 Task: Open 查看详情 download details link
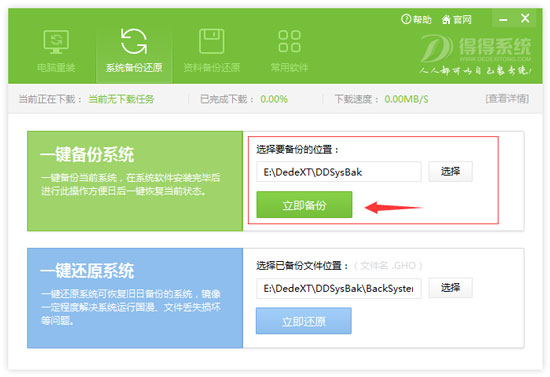[507, 99]
